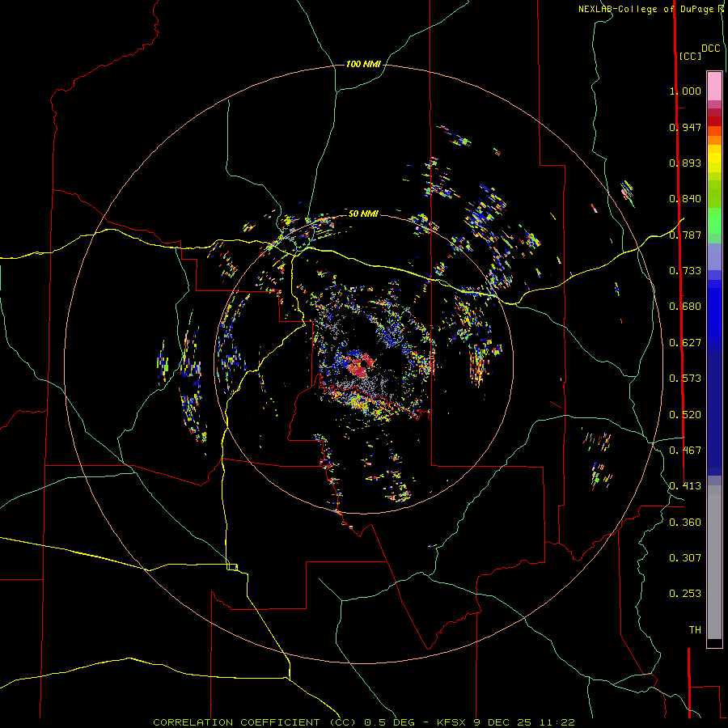This screenshot has height=728, width=728.
Task: Click the gray segment of the color bar
Action: [x=714, y=562]
